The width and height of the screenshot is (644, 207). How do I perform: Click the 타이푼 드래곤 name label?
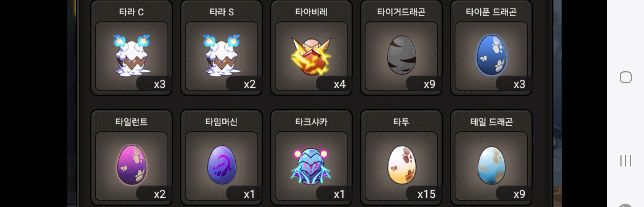491,12
